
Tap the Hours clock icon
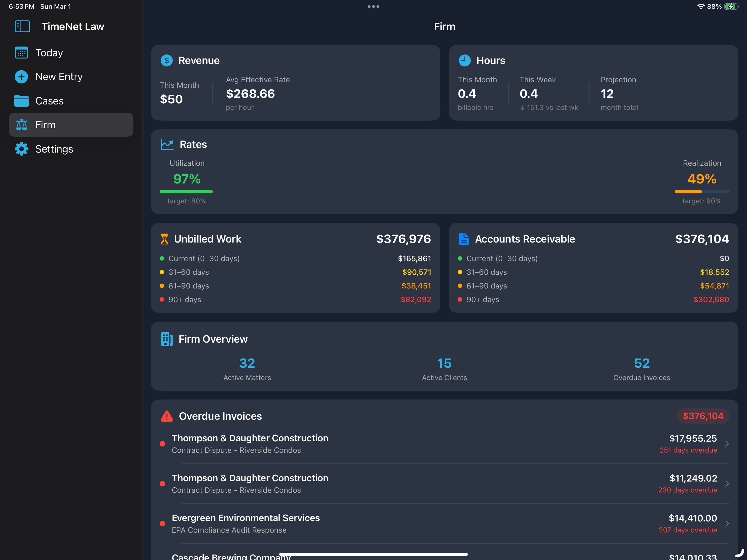(x=464, y=60)
